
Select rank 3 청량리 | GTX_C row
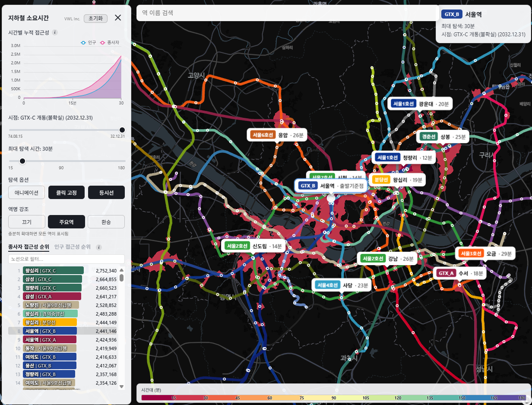point(63,288)
